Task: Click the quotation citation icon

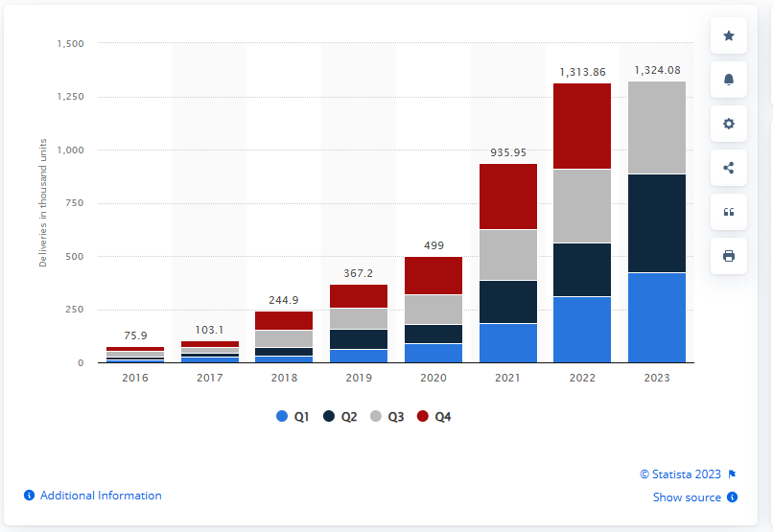Action: pos(729,212)
